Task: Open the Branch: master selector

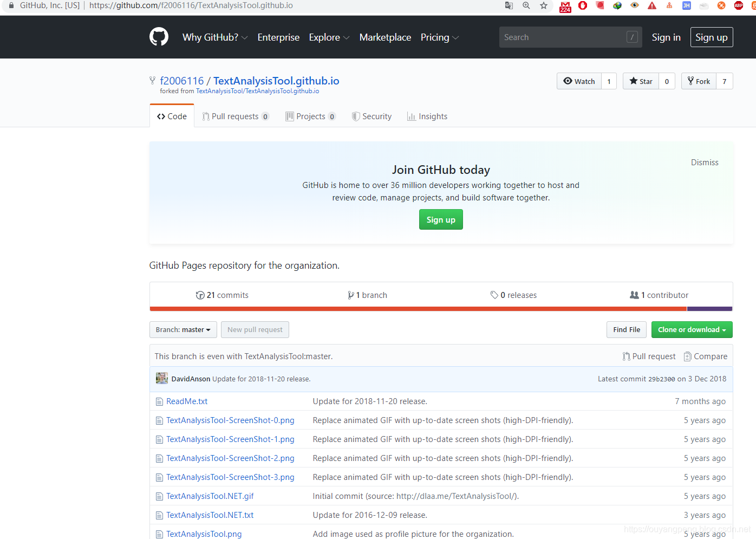Action: pos(183,329)
